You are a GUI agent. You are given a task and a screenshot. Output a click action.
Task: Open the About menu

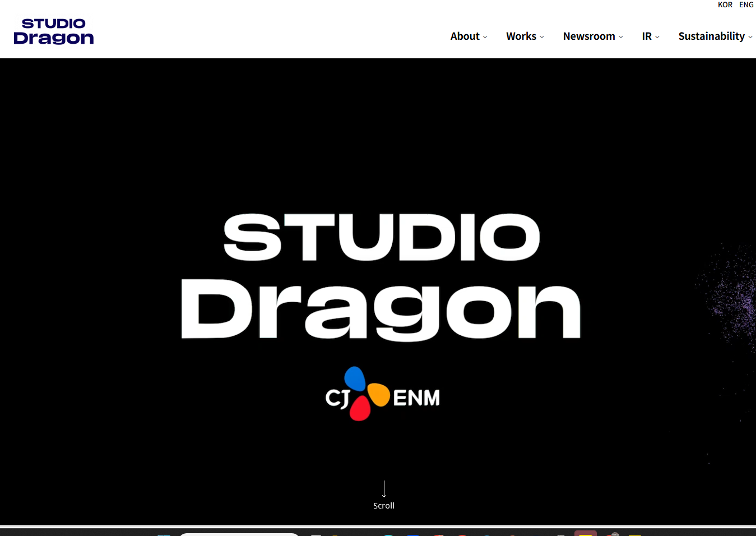[465, 36]
